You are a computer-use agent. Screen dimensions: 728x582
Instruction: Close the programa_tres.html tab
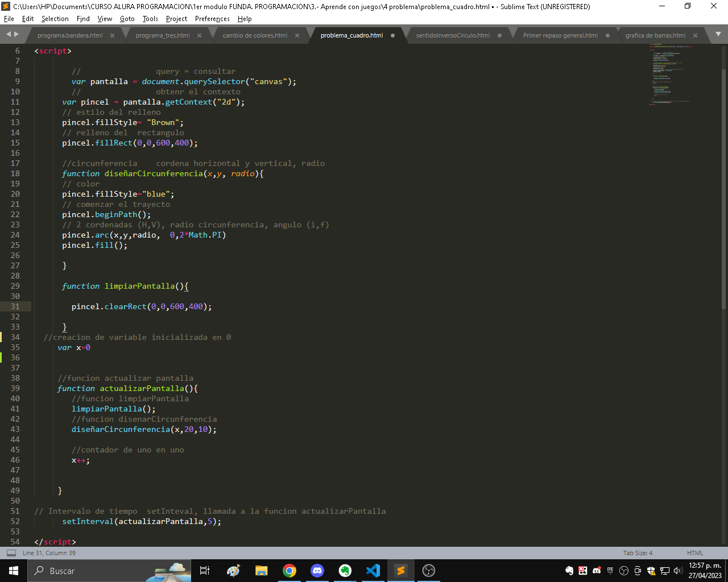199,35
